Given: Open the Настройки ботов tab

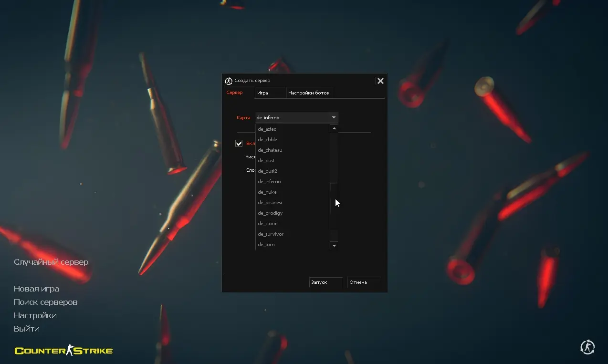Looking at the screenshot, I should 308,93.
